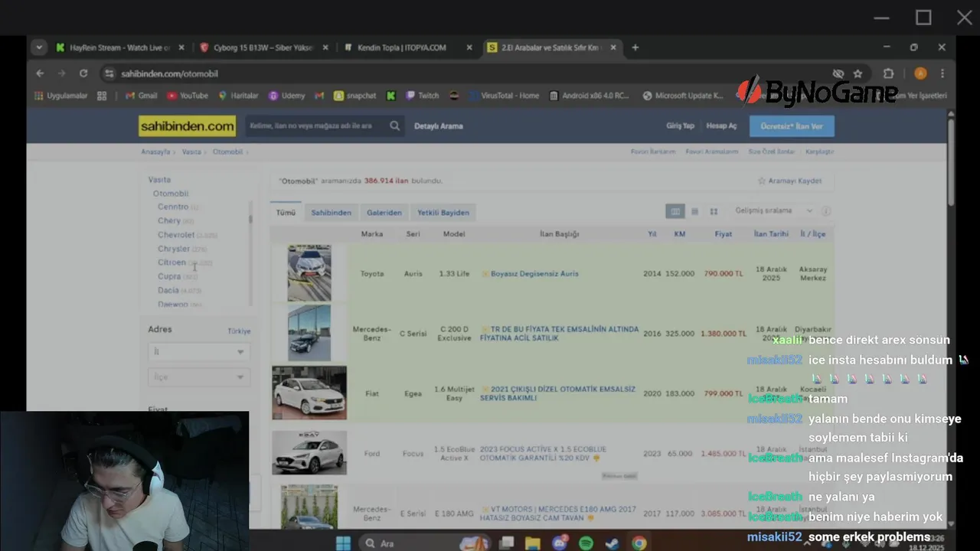Click the Ücretsiz İlan Ver button
The width and height of the screenshot is (980, 551).
pyautogui.click(x=792, y=126)
